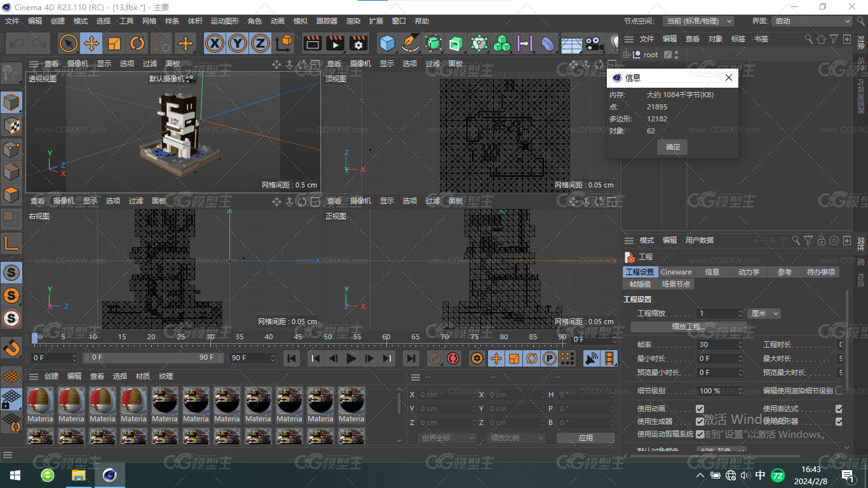
Task: Add Bend deformer purple icon
Action: pyautogui.click(x=548, y=43)
